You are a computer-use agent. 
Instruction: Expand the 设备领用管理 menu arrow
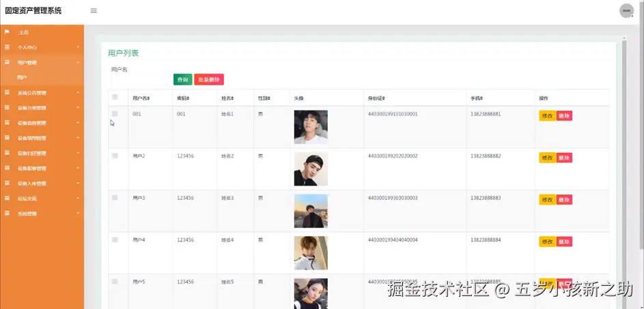[78, 138]
